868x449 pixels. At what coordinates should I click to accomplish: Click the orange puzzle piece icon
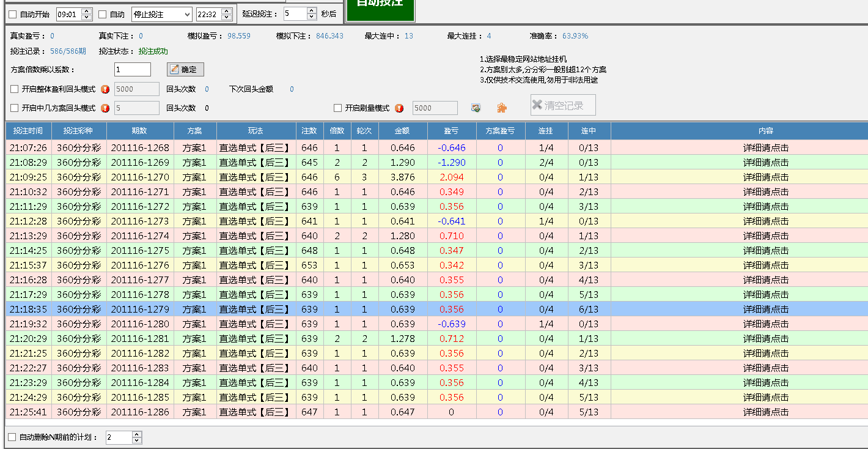(x=501, y=108)
